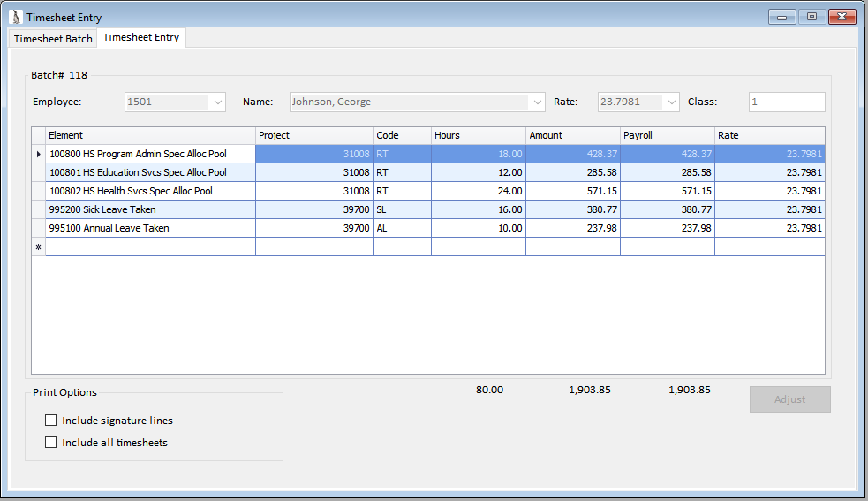Click the Timesheet Entry app icon in title bar
Image resolution: width=868 pixels, height=501 pixels.
(x=16, y=17)
